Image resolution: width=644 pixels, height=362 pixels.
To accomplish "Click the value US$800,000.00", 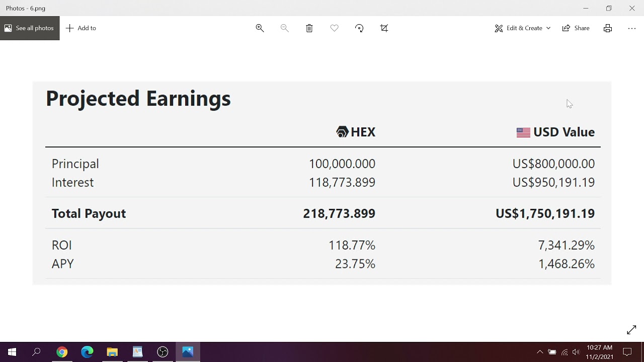I will (x=553, y=164).
